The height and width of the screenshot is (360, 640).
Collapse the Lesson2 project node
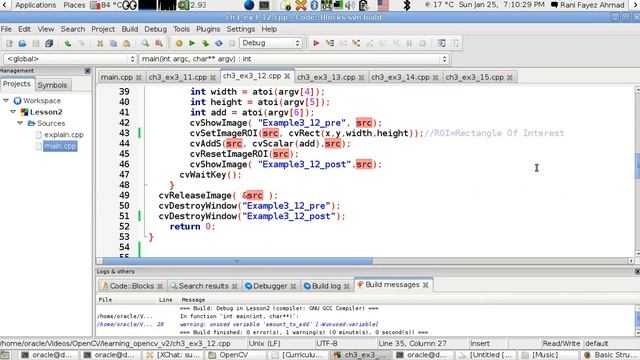(13, 111)
